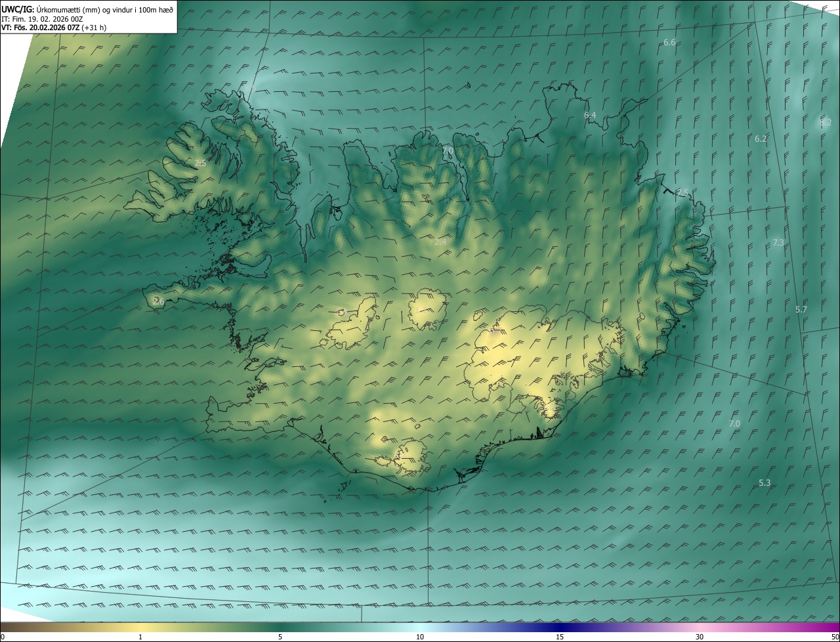
Task: Click the 2.6 value label on Snæfellsnes peninsula
Action: (x=158, y=301)
